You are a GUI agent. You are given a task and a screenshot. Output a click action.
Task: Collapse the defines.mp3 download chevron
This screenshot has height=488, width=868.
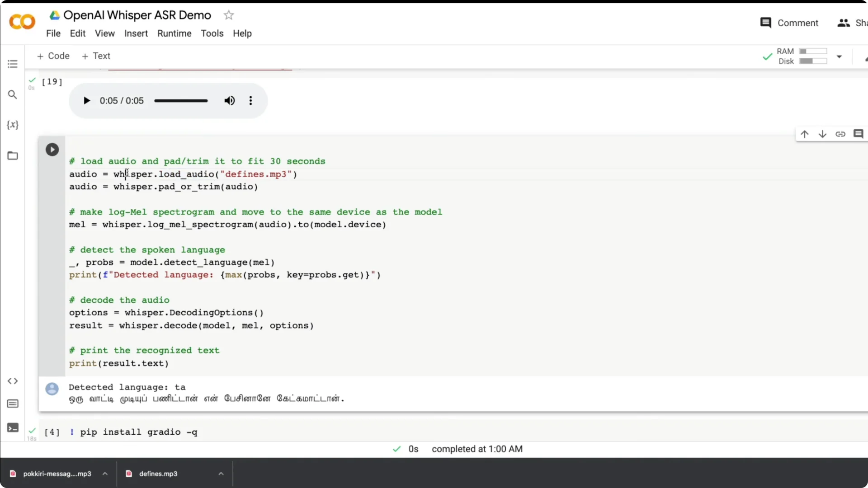coord(221,474)
